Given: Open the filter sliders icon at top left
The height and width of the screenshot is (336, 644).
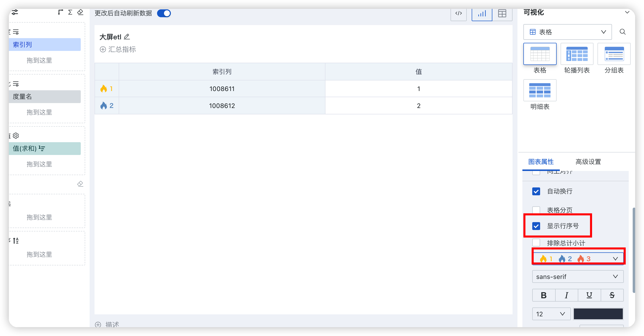Looking at the screenshot, I should coord(15,12).
